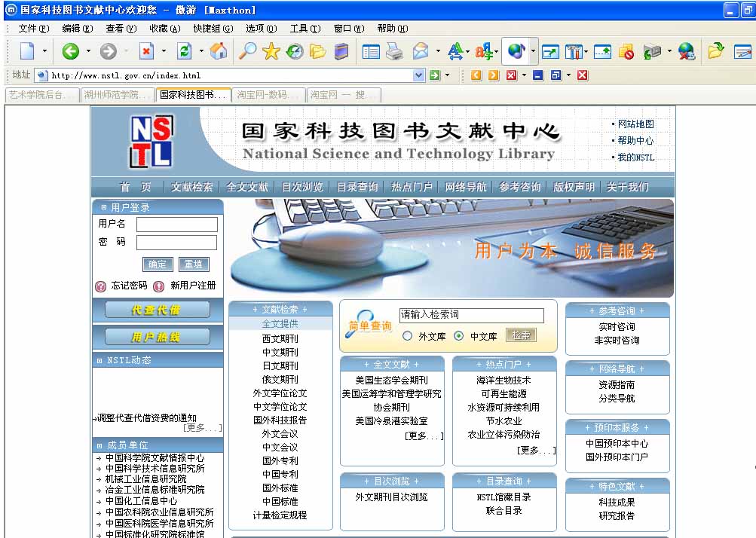This screenshot has height=538, width=756.
Task: Click the 实时咨询 link
Action: (x=617, y=327)
